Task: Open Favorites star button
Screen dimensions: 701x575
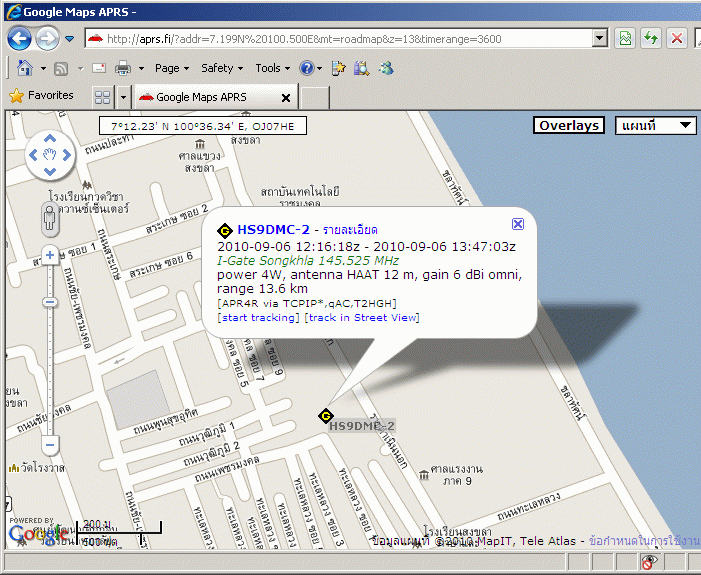Action: point(41,95)
